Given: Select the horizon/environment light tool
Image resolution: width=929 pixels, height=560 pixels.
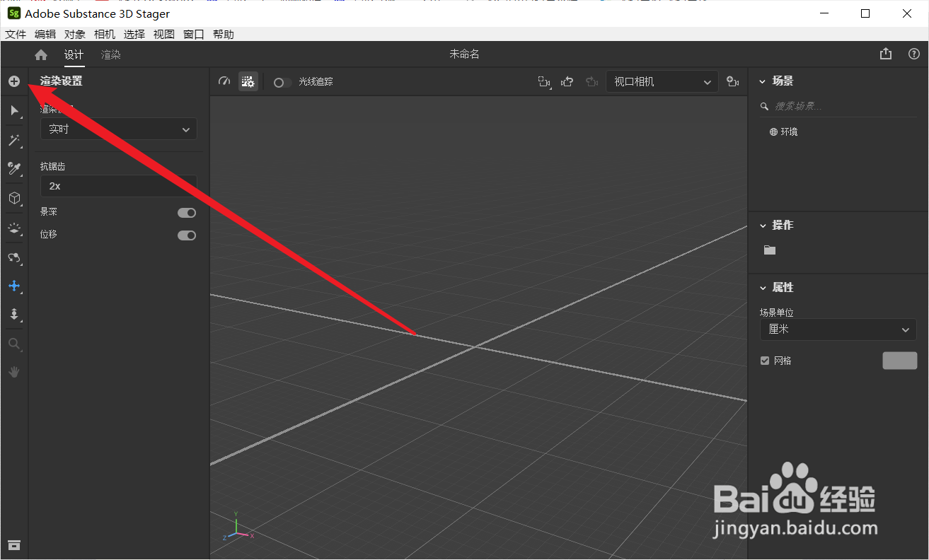Looking at the screenshot, I should pyautogui.click(x=14, y=228).
